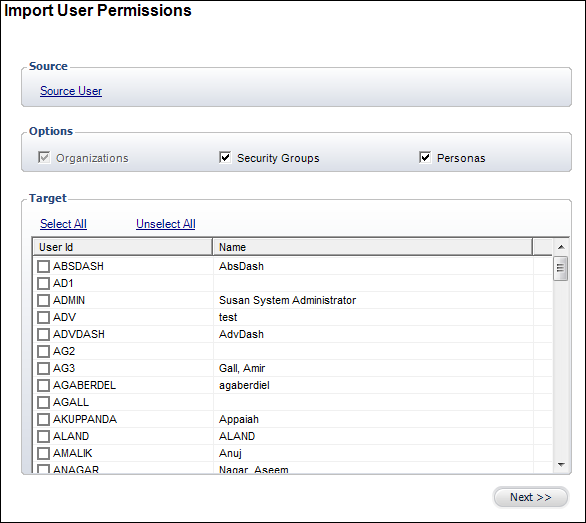This screenshot has width=586, height=523.
Task: Click the Name column header
Action: coord(372,247)
